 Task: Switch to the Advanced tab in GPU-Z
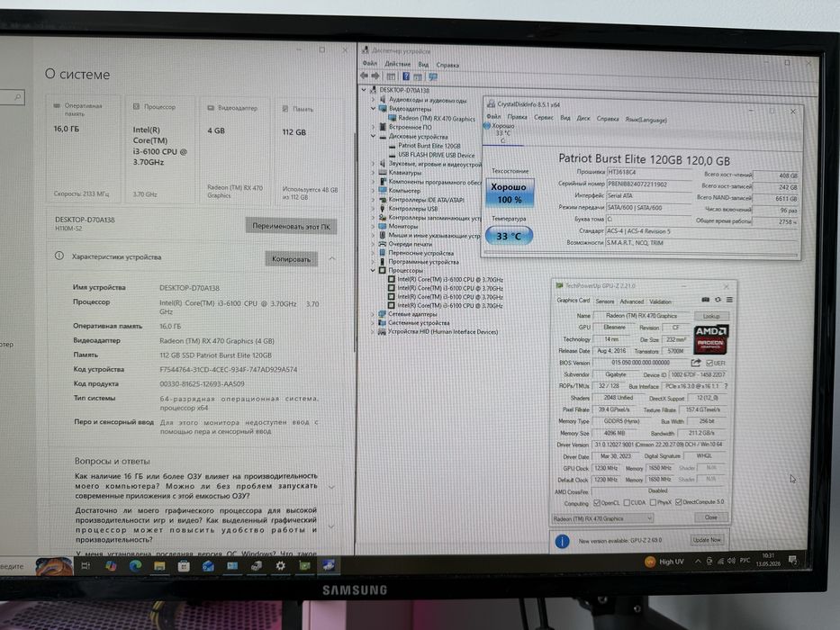(x=632, y=301)
